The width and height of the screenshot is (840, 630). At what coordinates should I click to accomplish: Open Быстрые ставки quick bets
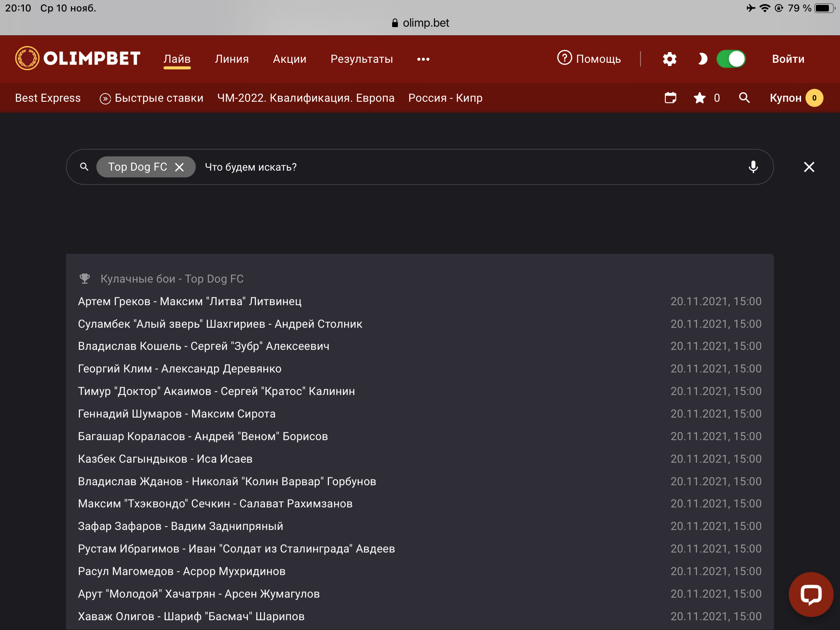(151, 98)
